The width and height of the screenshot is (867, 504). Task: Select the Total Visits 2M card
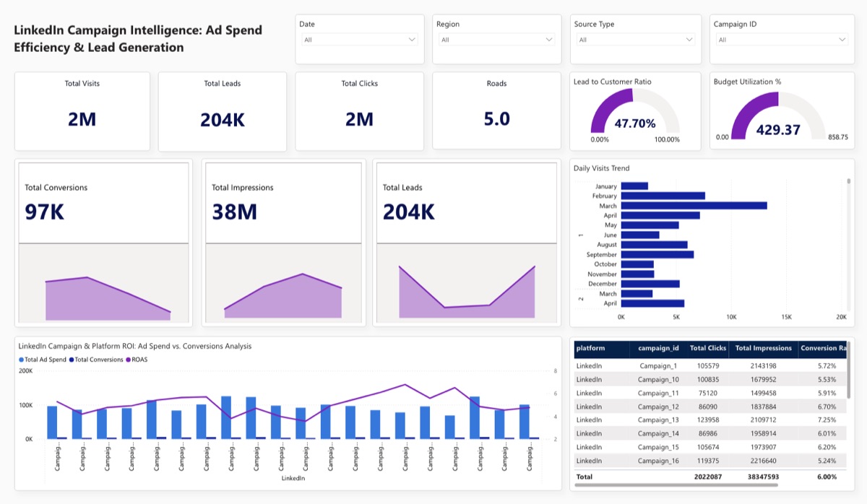point(82,111)
